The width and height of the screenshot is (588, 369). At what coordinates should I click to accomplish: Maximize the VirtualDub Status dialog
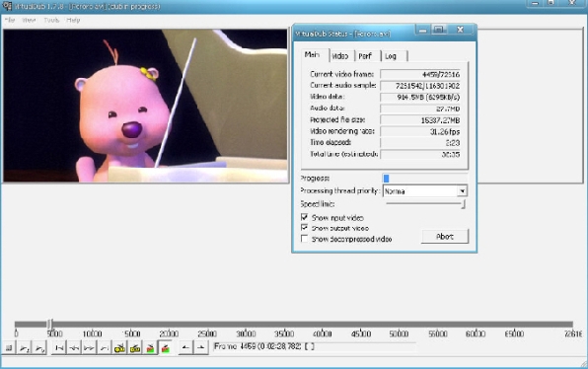[439, 30]
